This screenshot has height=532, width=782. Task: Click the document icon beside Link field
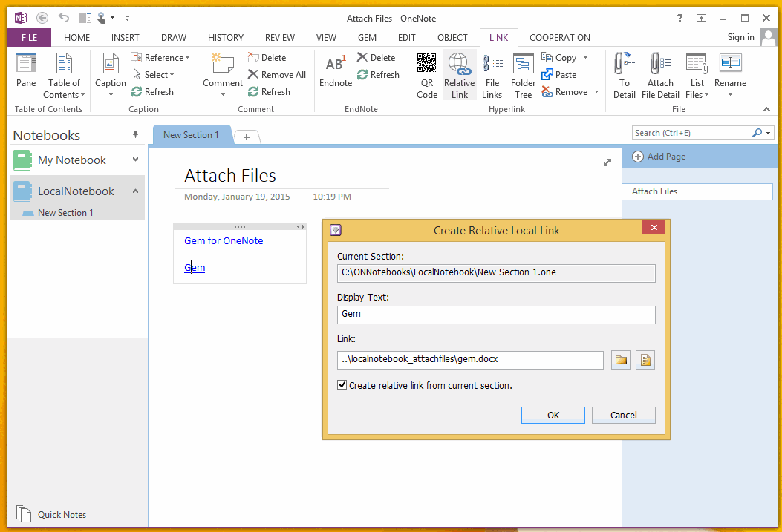tap(645, 360)
